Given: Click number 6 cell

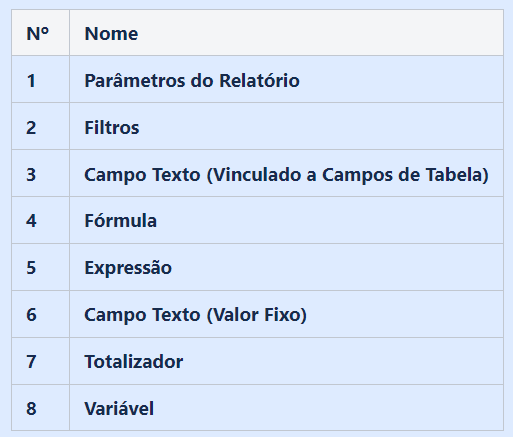Looking at the screenshot, I should pyautogui.click(x=40, y=314).
